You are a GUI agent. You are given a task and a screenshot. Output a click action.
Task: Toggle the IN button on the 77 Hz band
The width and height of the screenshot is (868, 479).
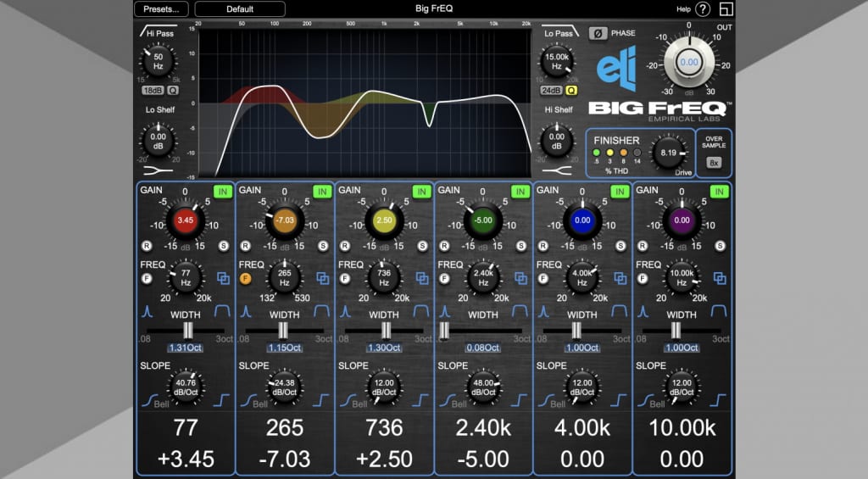click(223, 192)
